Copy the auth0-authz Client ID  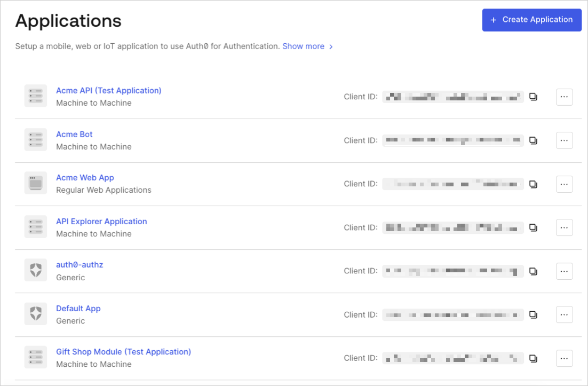pyautogui.click(x=534, y=271)
